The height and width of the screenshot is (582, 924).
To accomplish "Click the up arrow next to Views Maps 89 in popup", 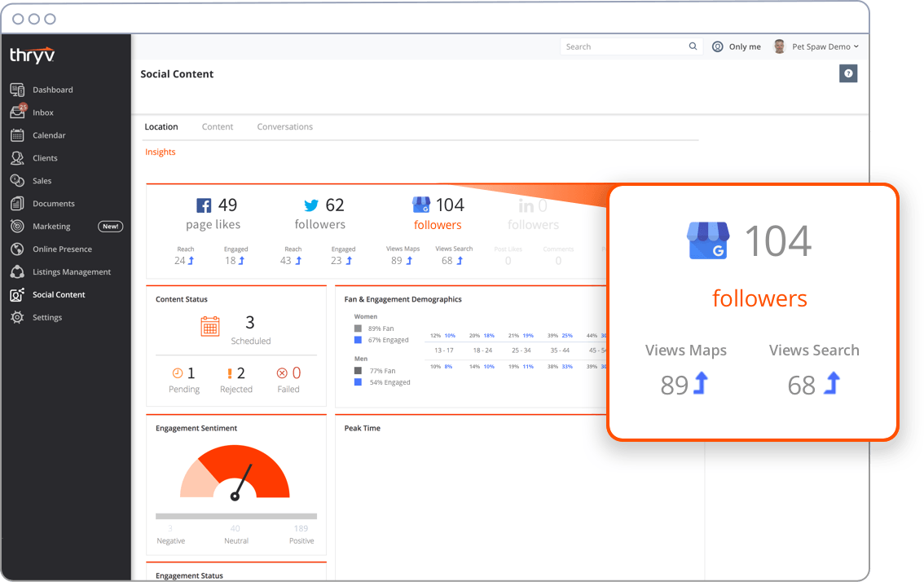I will 701,382.
